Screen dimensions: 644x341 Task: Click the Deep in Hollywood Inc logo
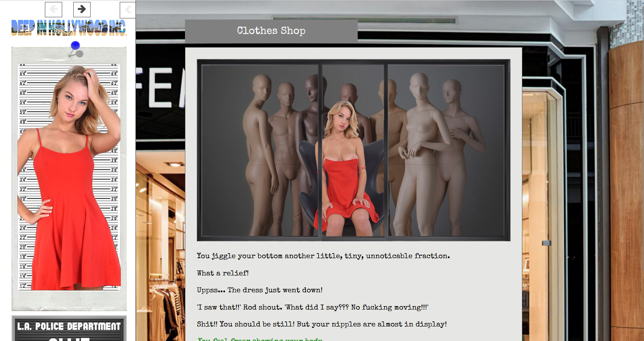pos(69,28)
